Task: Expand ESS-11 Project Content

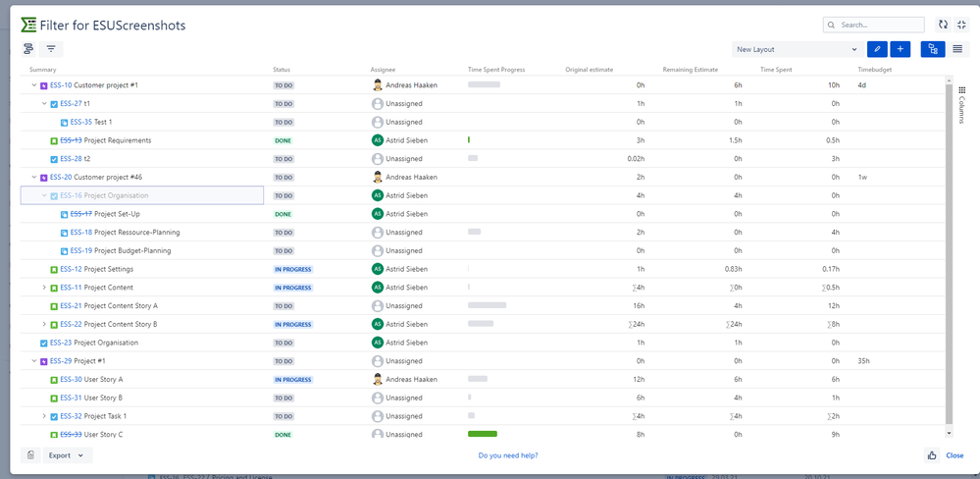Action: [x=44, y=288]
